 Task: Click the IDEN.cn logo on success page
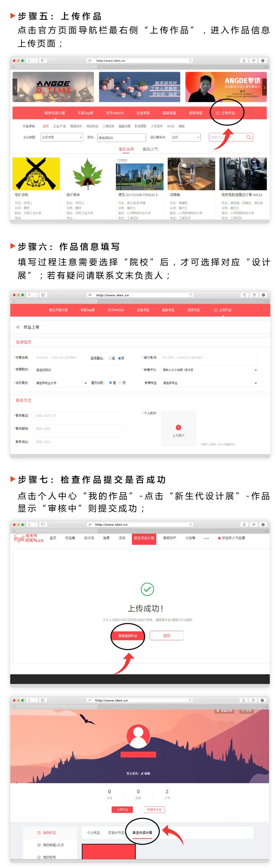29,538
